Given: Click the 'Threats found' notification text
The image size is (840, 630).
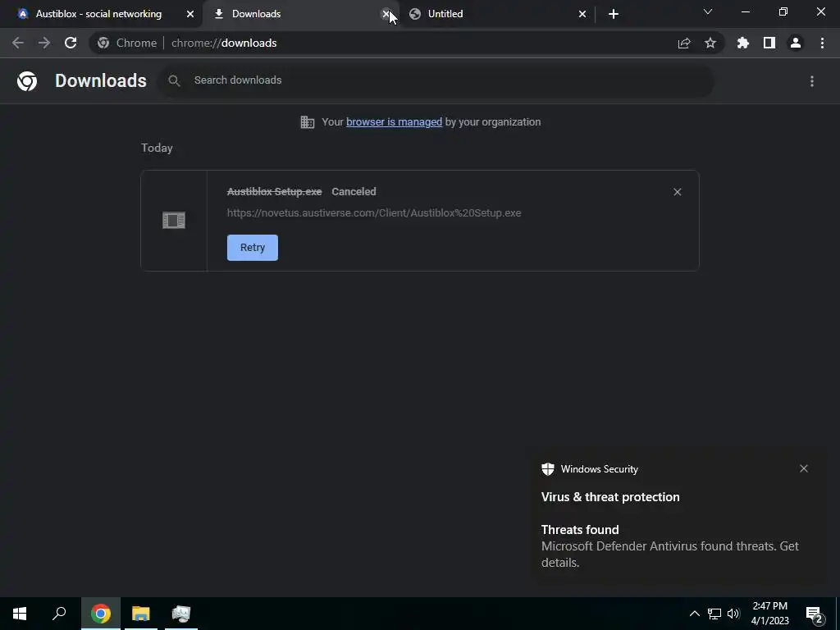Looking at the screenshot, I should [580, 530].
